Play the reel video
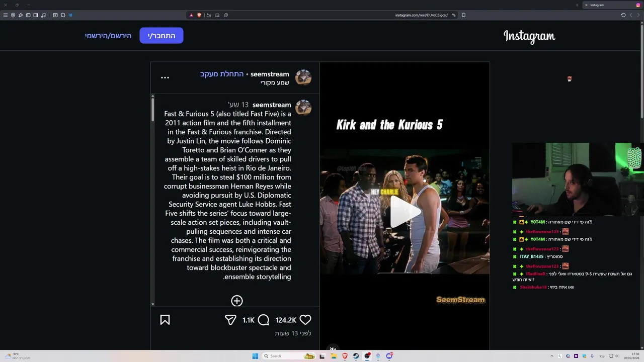The width and height of the screenshot is (644, 362). click(x=405, y=211)
